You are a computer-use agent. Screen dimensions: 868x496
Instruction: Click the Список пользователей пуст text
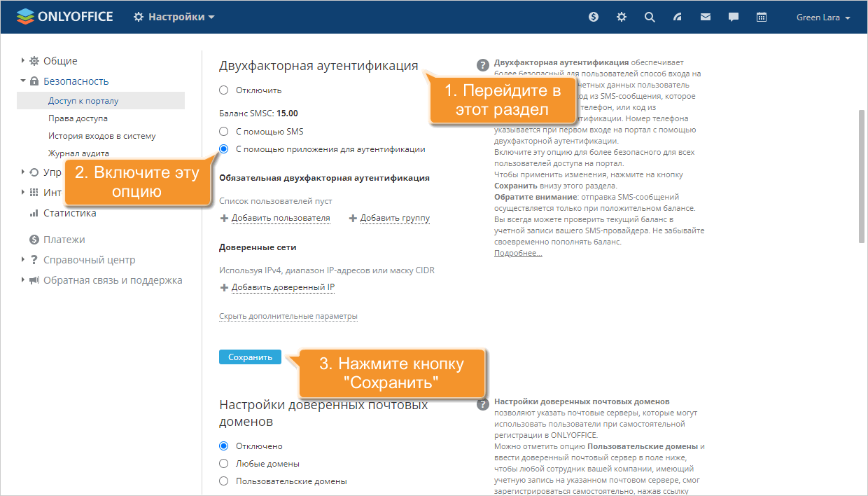(x=276, y=201)
